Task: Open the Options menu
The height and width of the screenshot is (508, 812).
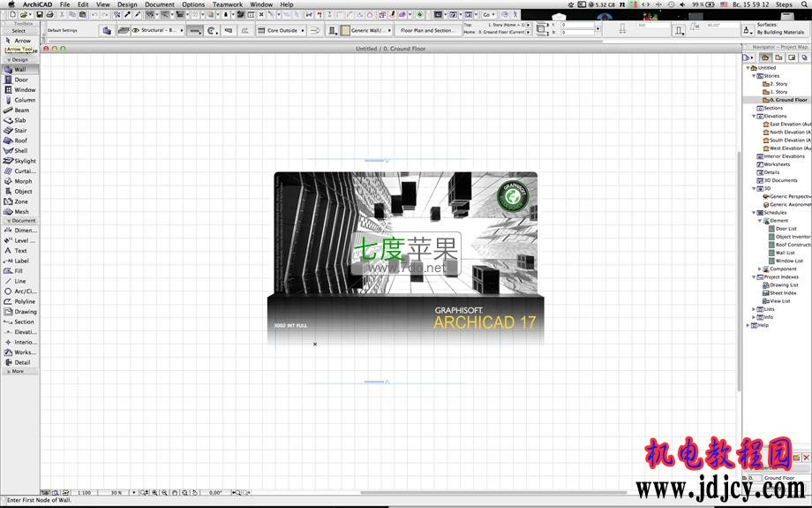Action: point(193,4)
